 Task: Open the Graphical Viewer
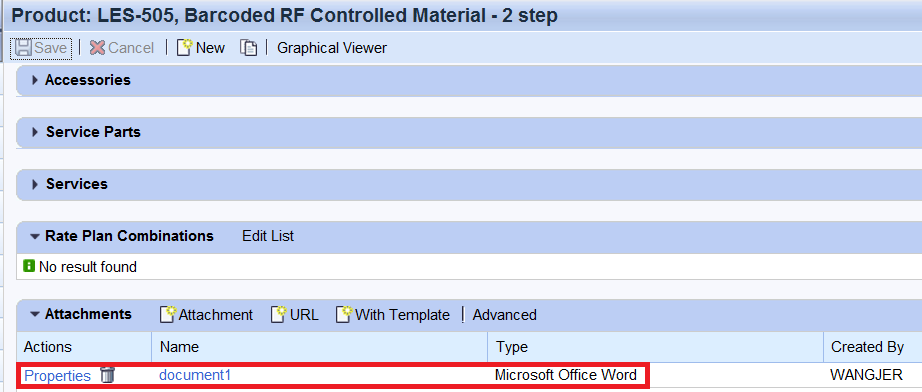click(332, 48)
